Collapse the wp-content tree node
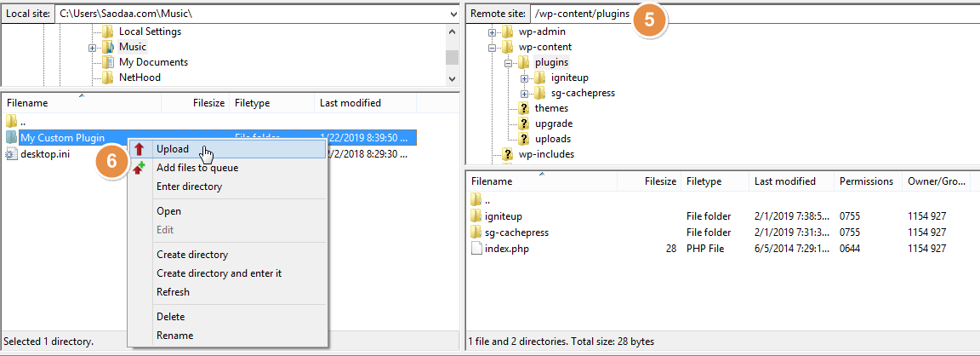Screen dimensions: 980x356 (x=492, y=47)
